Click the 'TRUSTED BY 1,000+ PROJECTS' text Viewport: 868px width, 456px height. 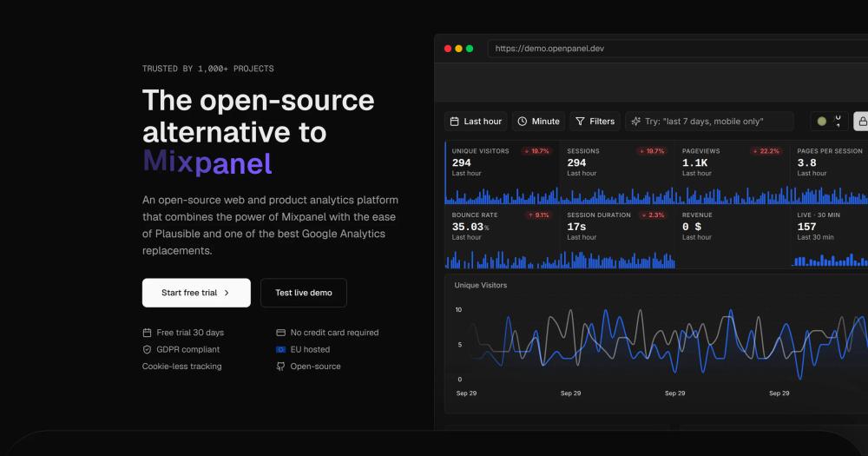(208, 69)
